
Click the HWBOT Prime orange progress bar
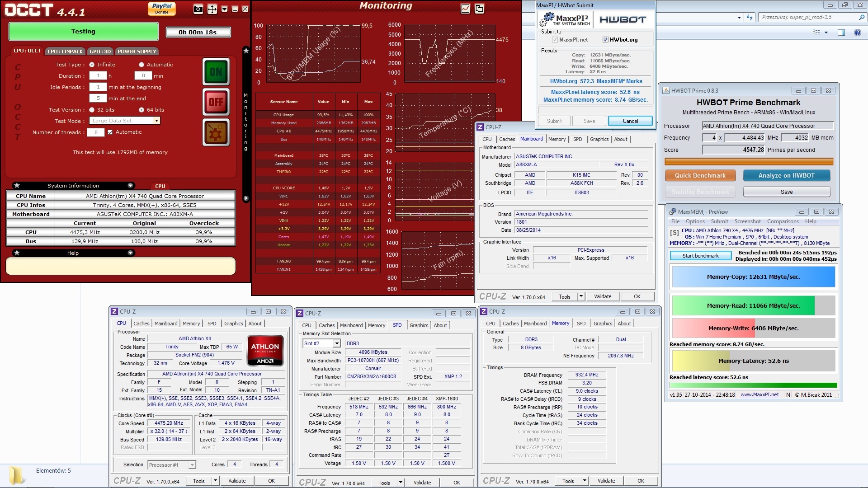[x=749, y=161]
